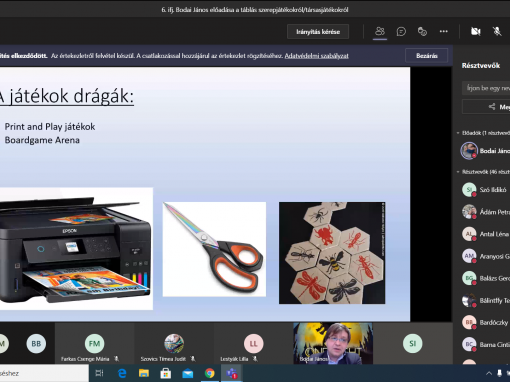Open File Explorer from the taskbar
This screenshot has width=510, height=382.
pos(144,373)
